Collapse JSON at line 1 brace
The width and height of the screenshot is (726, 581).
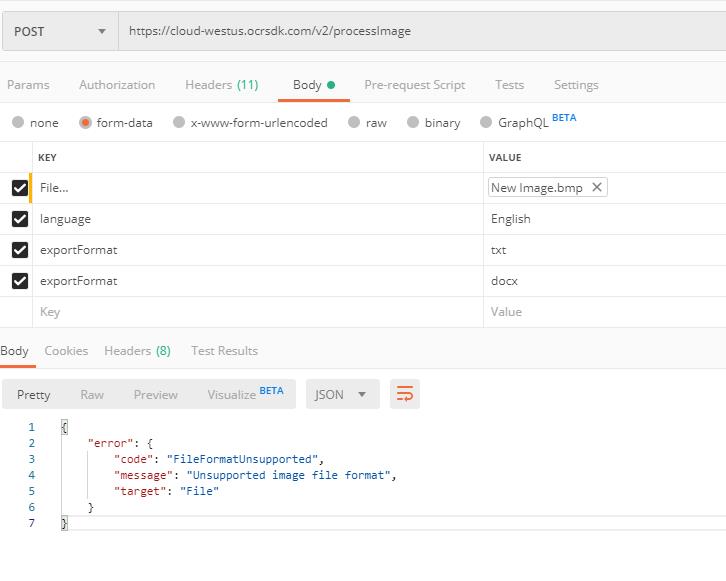tap(64, 427)
